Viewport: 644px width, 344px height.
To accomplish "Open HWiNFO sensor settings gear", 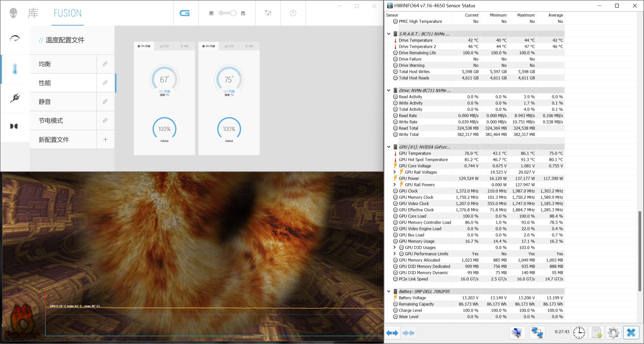I will tap(614, 333).
